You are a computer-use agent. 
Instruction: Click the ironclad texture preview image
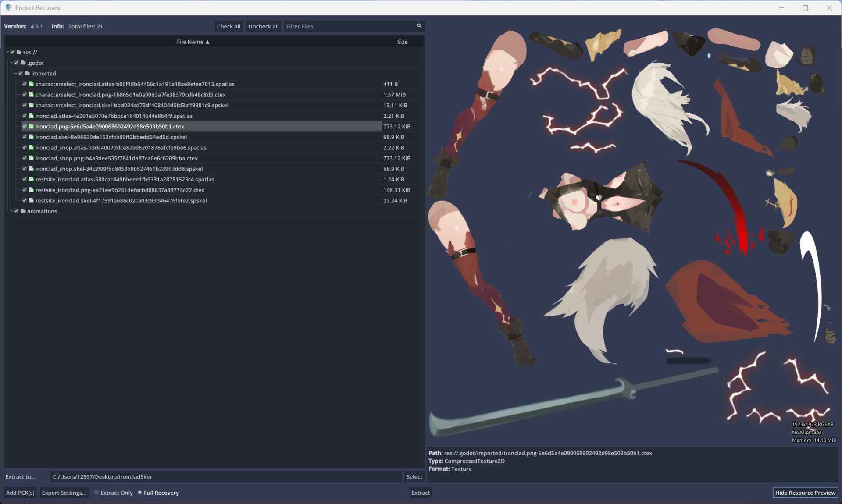(x=632, y=232)
